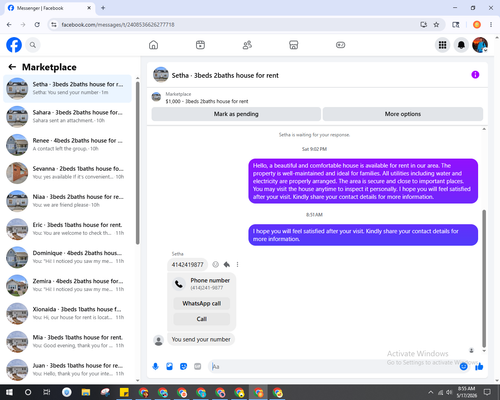
Task: Click the WhatsApp call button
Action: (x=202, y=303)
